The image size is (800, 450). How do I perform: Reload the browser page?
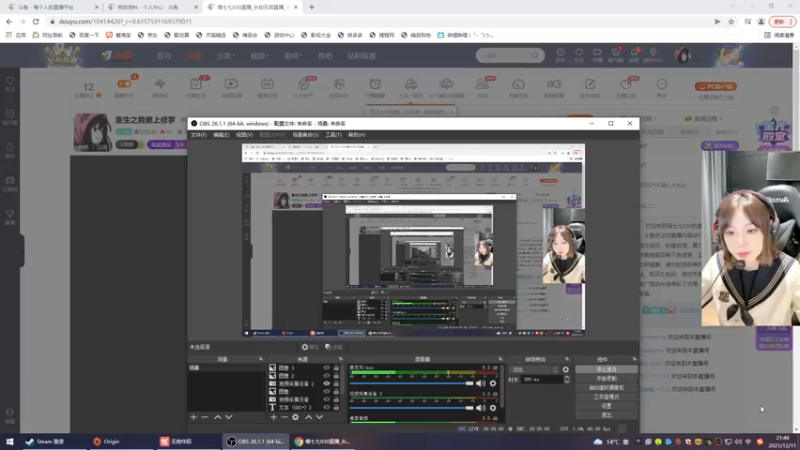point(36,21)
